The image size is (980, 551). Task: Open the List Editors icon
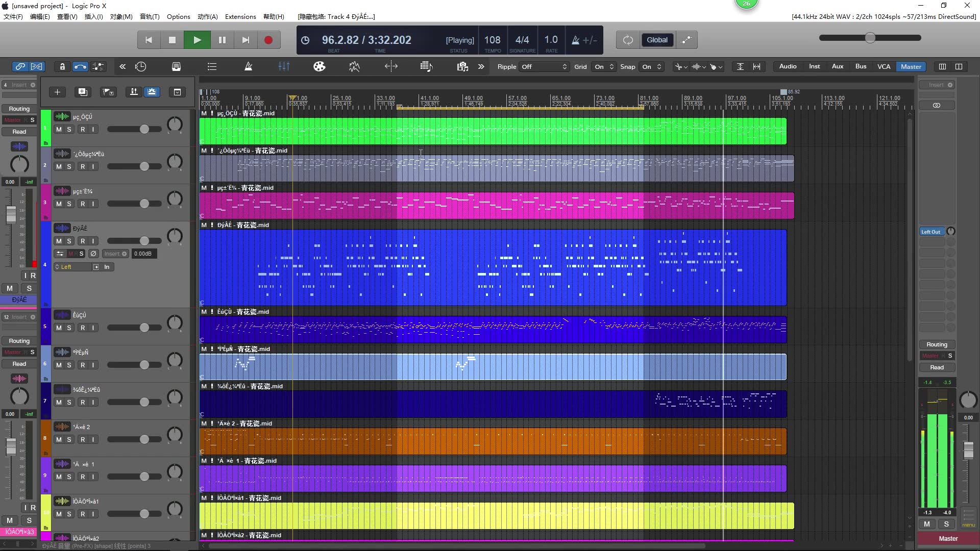click(211, 66)
